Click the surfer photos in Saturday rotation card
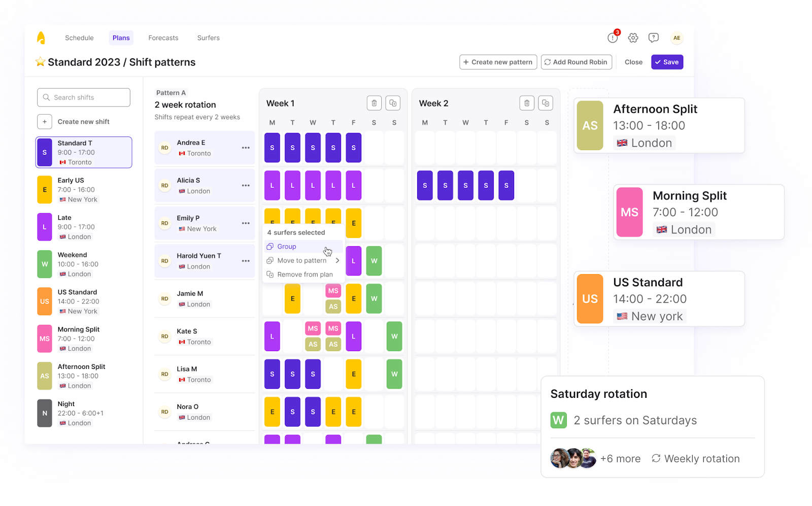The image size is (812, 506). pos(573,458)
